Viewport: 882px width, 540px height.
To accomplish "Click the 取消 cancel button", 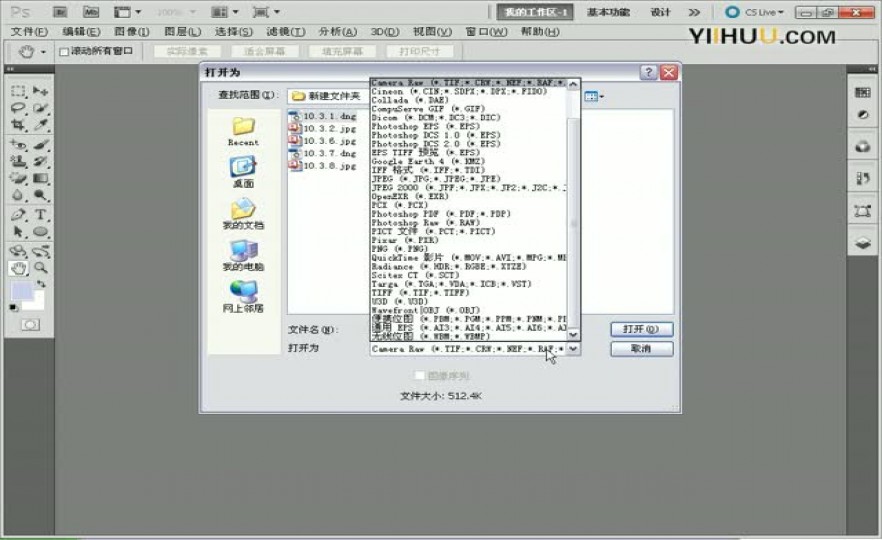I will [642, 349].
